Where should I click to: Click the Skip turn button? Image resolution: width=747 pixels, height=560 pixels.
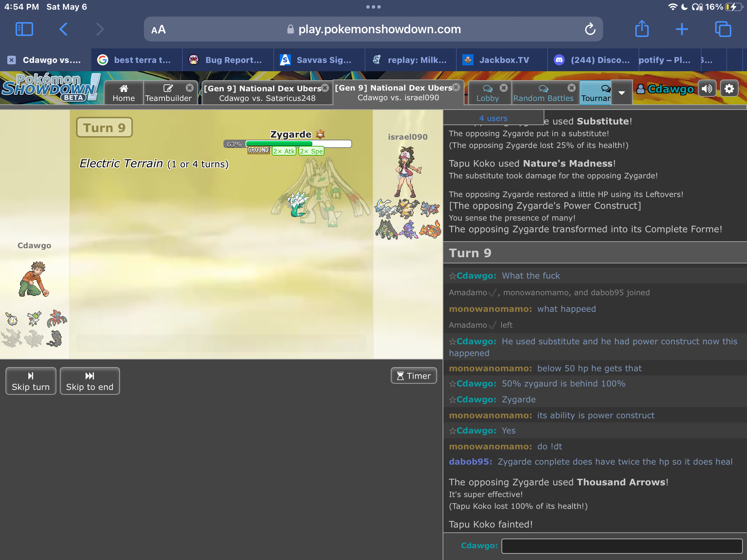pos(31,381)
